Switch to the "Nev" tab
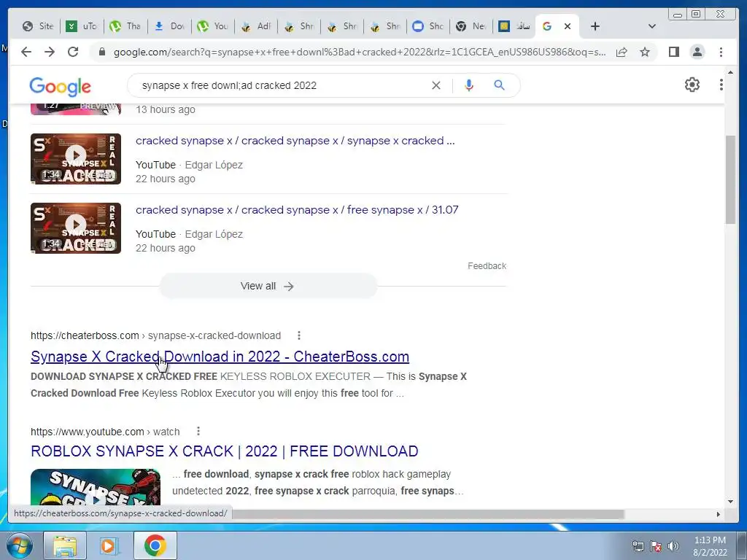 471,26
